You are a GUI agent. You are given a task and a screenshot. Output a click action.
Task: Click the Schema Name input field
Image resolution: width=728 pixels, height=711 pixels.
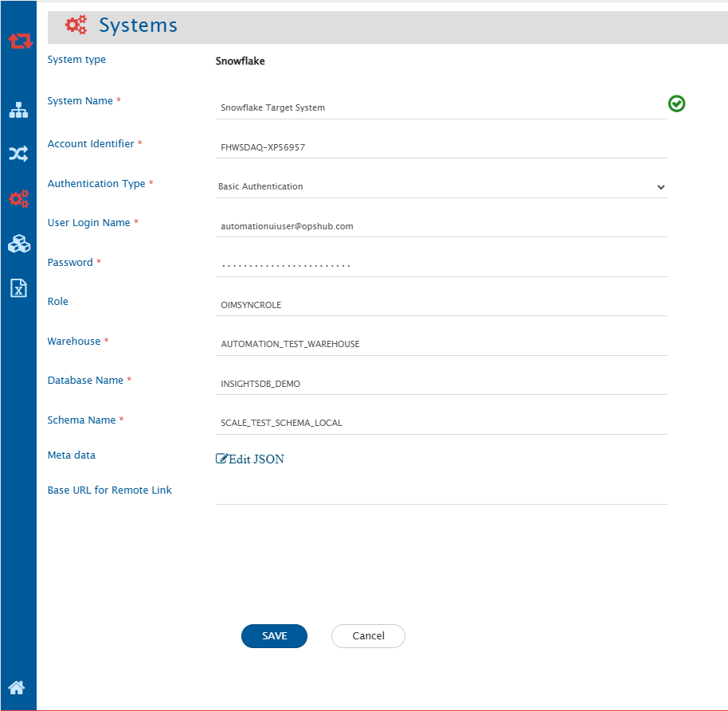tap(440, 423)
